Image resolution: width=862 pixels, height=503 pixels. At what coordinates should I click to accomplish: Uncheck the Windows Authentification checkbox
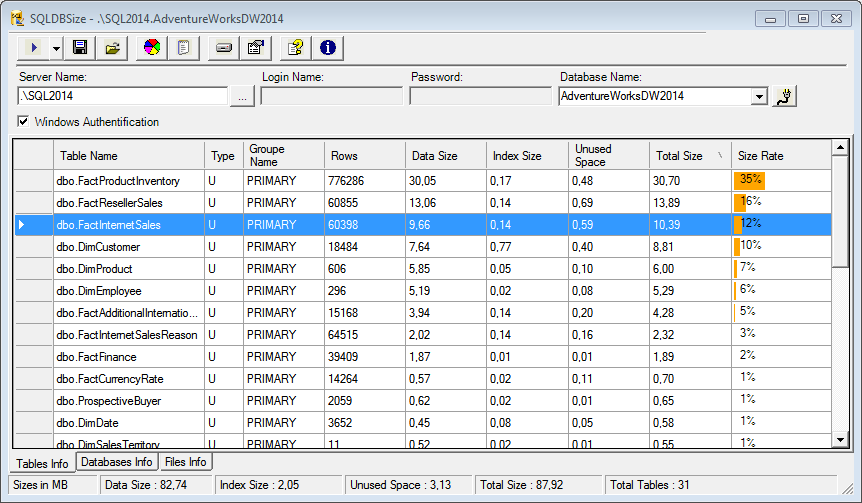(x=24, y=122)
